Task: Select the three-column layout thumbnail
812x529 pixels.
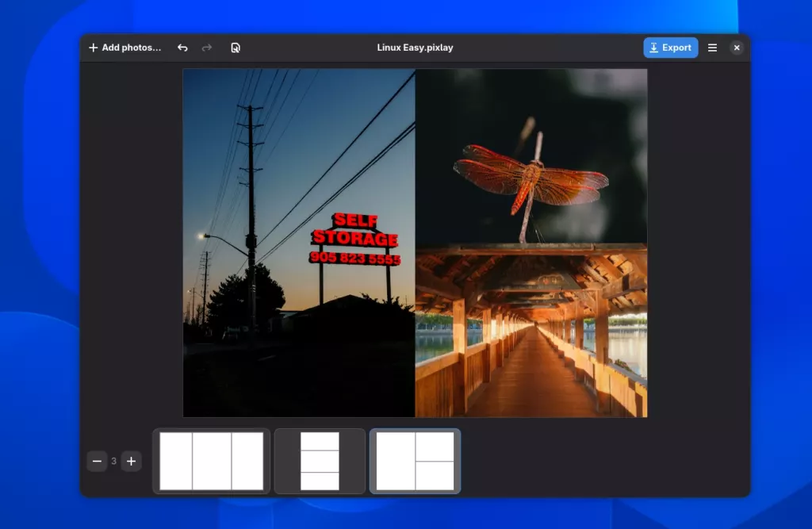Action: [x=211, y=461]
